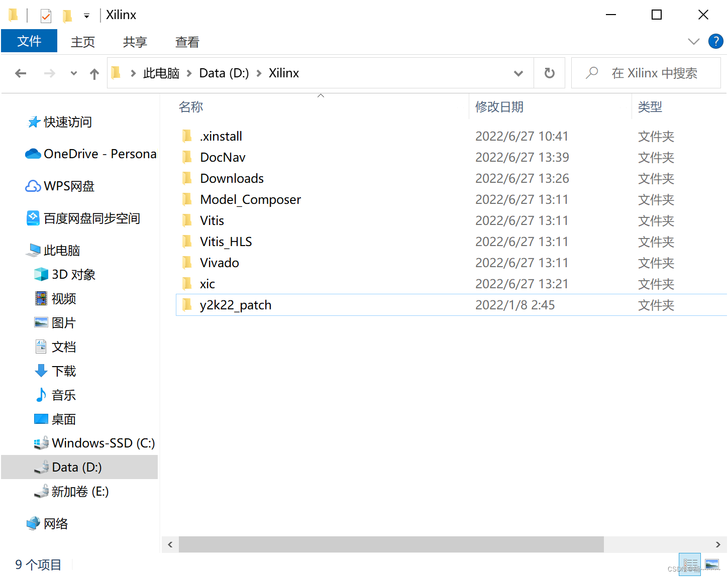
Task: Sort by the 类型 column header
Action: point(650,107)
